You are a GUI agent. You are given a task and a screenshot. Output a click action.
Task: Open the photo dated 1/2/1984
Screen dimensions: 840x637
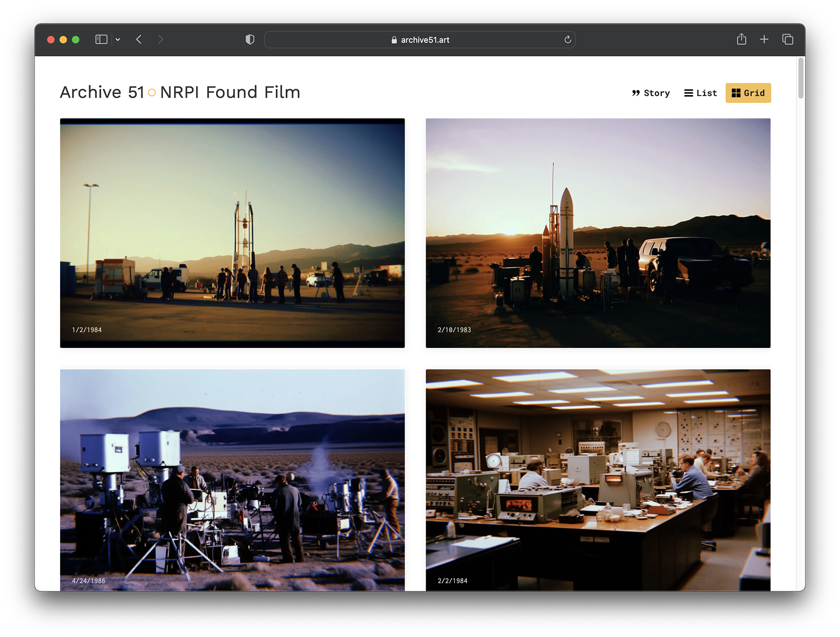tap(232, 233)
